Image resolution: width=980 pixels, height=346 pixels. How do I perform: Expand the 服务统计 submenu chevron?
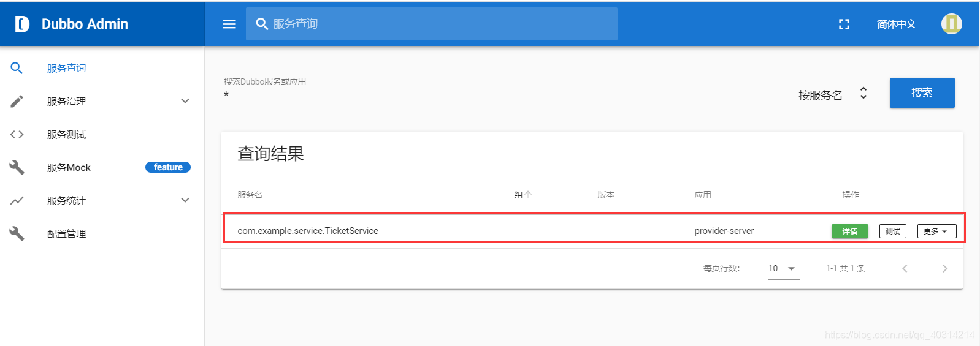[185, 200]
